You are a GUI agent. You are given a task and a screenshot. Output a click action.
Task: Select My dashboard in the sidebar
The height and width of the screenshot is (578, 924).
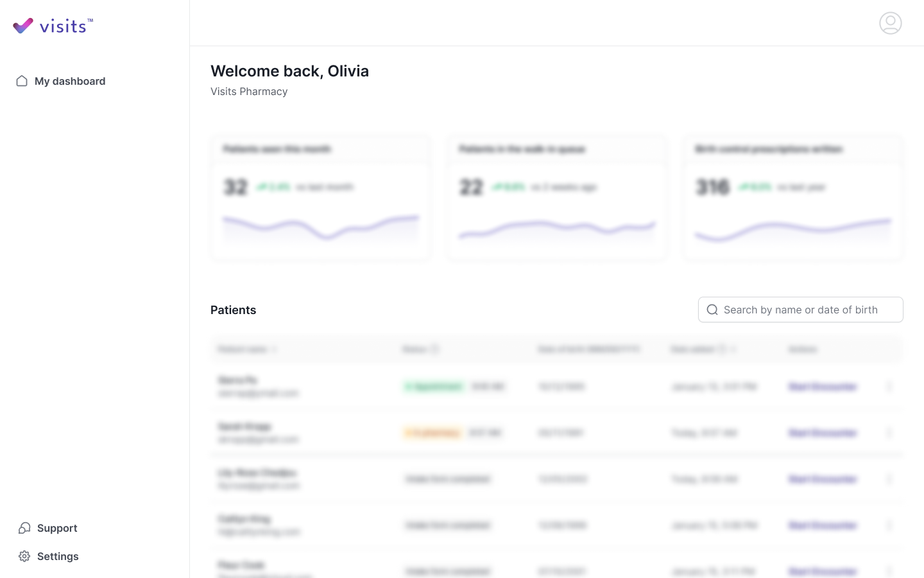point(70,81)
